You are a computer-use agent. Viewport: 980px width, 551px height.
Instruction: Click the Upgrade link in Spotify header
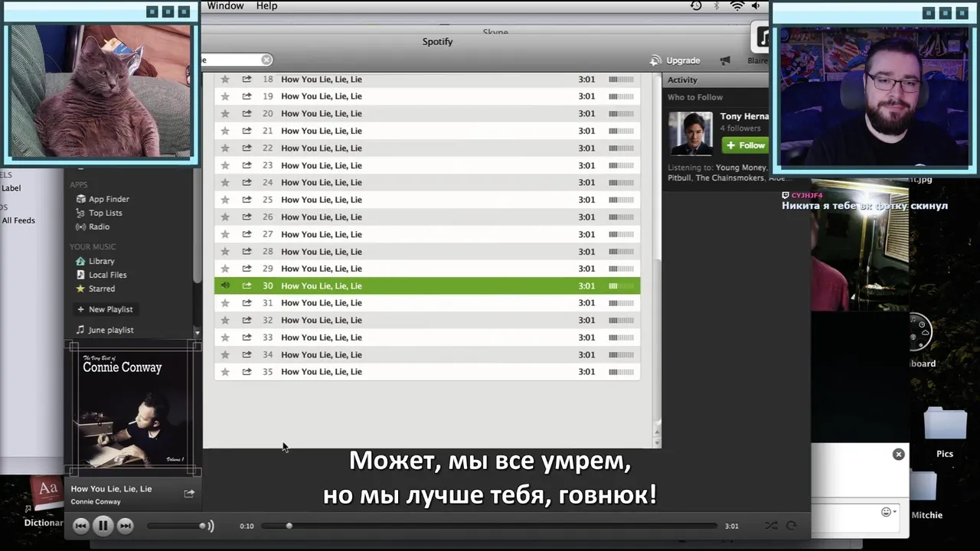[683, 60]
